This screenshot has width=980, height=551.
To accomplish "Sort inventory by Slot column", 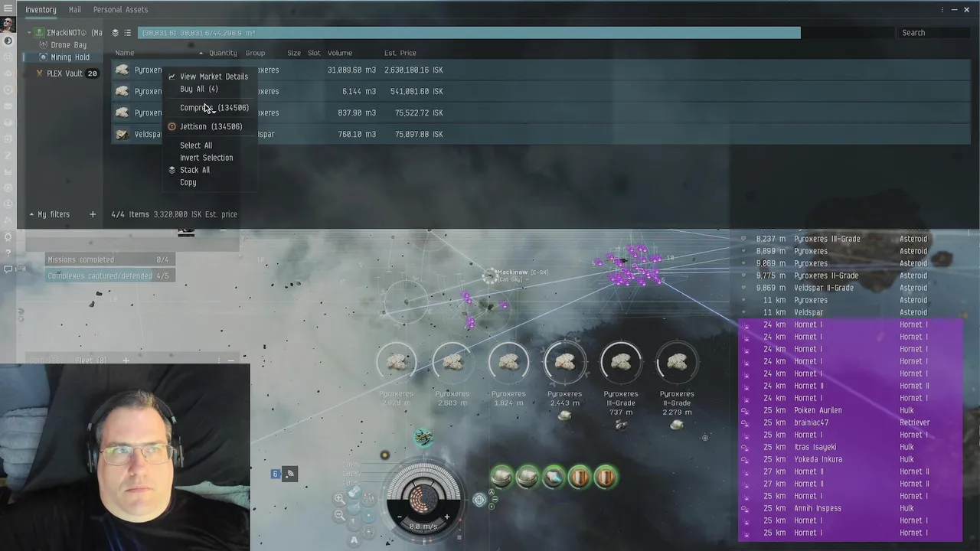I will pyautogui.click(x=314, y=53).
